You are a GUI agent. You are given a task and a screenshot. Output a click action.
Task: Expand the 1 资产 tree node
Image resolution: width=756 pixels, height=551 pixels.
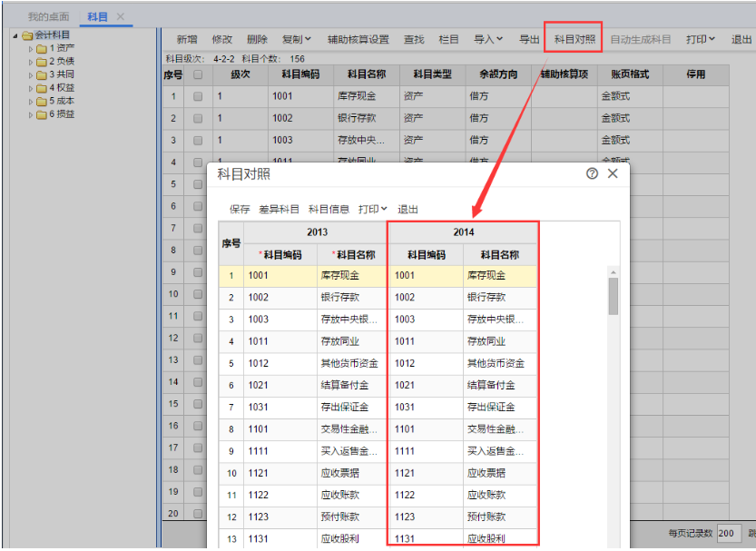(31, 49)
